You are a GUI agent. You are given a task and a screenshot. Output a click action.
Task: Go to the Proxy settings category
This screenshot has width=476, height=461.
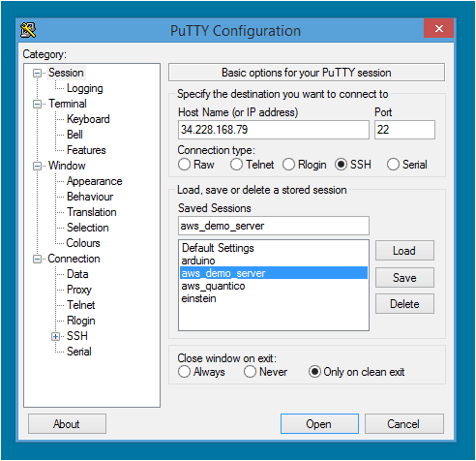point(79,290)
